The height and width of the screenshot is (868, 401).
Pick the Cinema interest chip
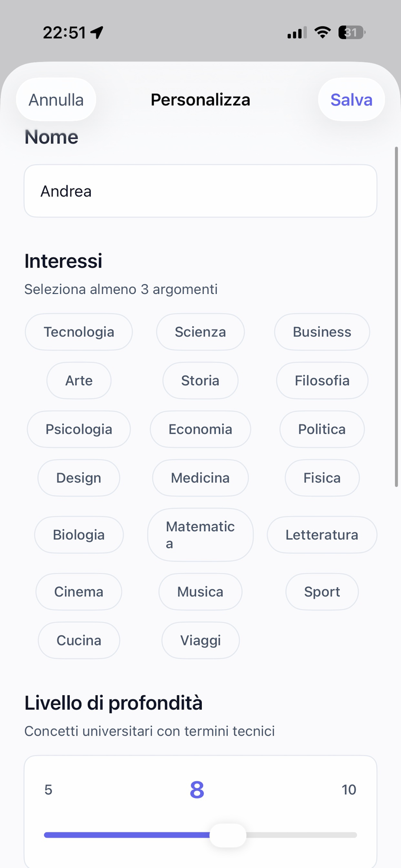[x=79, y=592]
